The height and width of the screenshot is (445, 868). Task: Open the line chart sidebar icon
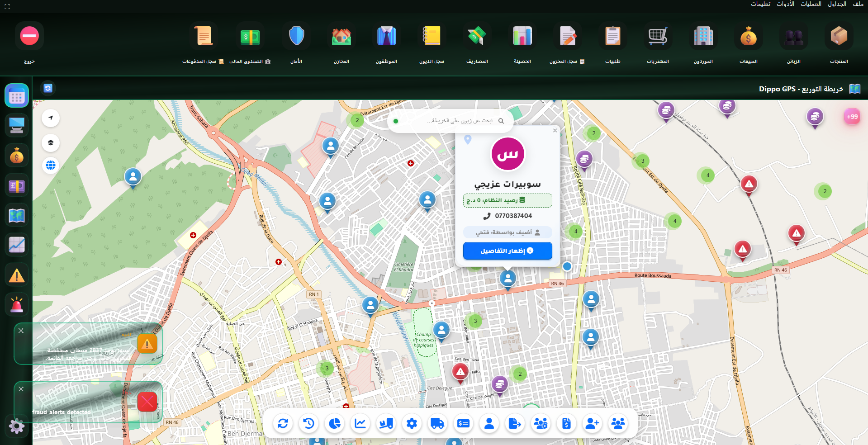pyautogui.click(x=17, y=245)
